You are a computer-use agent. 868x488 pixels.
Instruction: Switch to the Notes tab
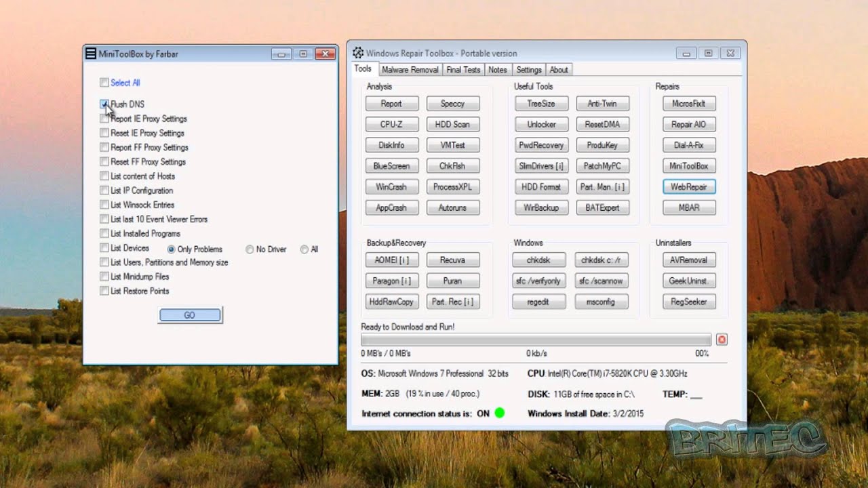(x=498, y=70)
